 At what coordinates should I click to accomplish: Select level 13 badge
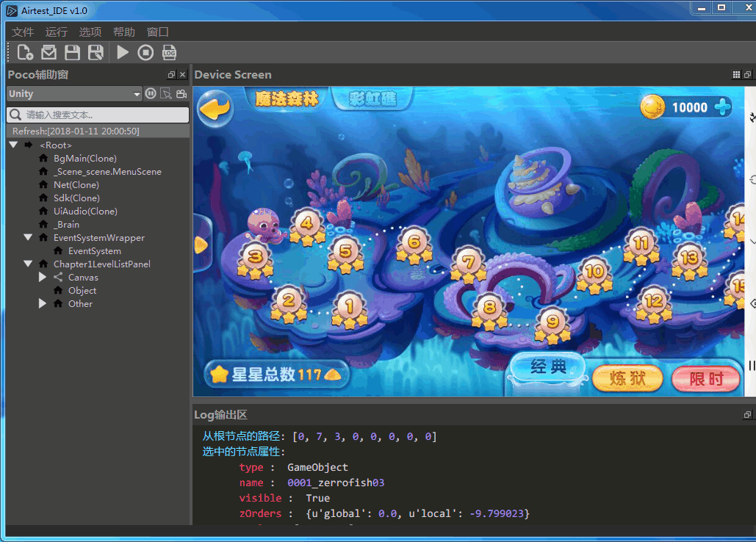[689, 261]
